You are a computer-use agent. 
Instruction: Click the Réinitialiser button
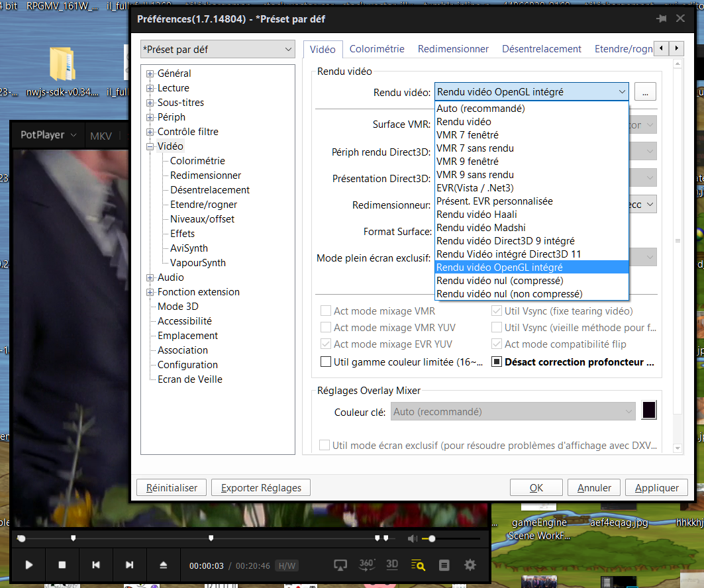click(x=172, y=487)
